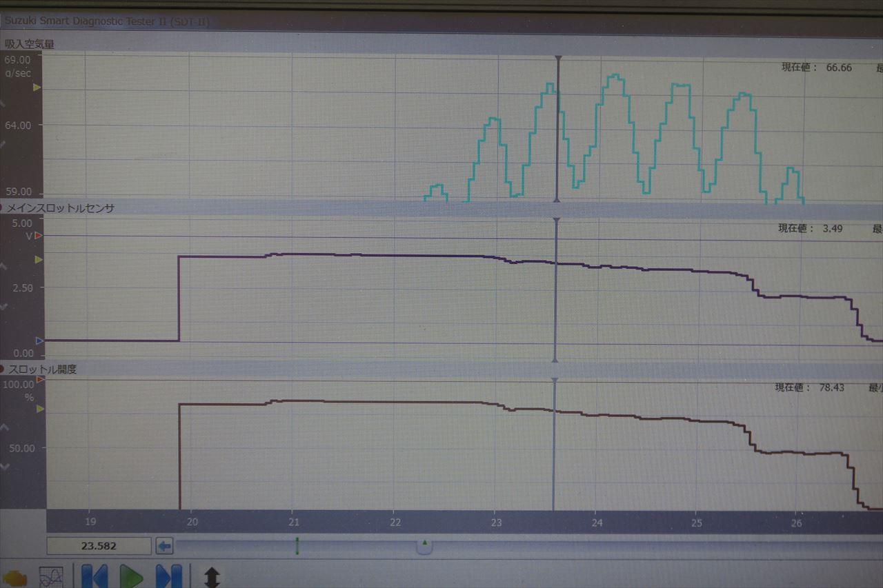Click the black vertical double-arrow icon
883x588 pixels.
(212, 577)
